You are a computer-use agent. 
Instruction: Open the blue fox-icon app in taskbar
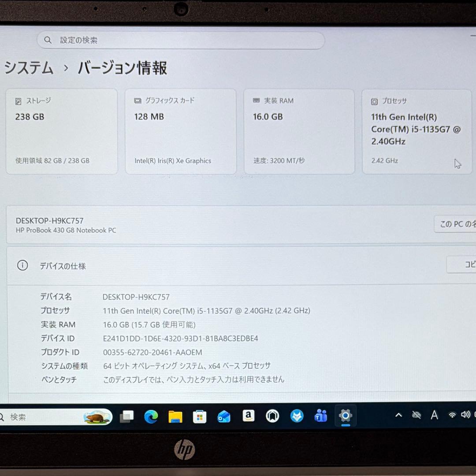[x=297, y=416]
